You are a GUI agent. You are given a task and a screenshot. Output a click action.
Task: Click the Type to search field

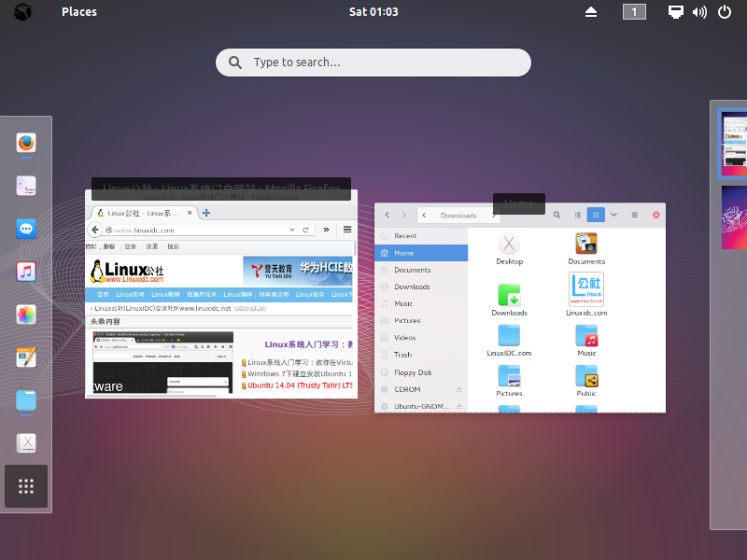pyautogui.click(x=373, y=62)
